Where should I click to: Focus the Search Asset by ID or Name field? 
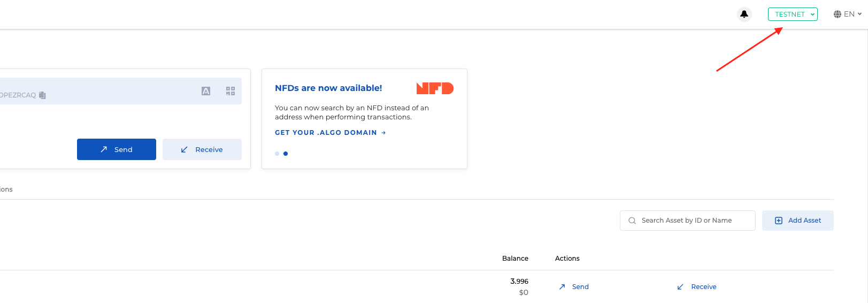687,221
